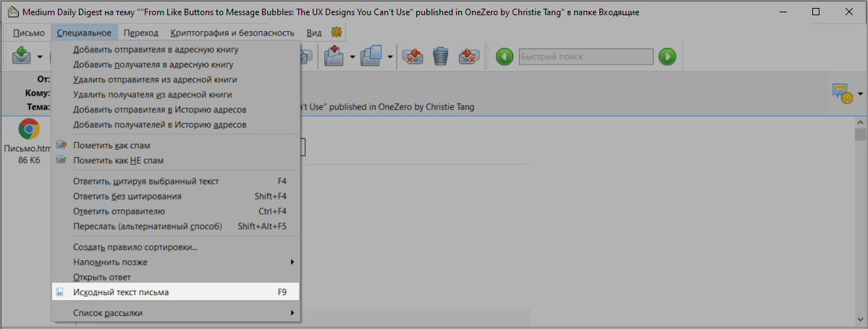
Task: Open the get mail dropdown arrow
Action: [x=39, y=56]
